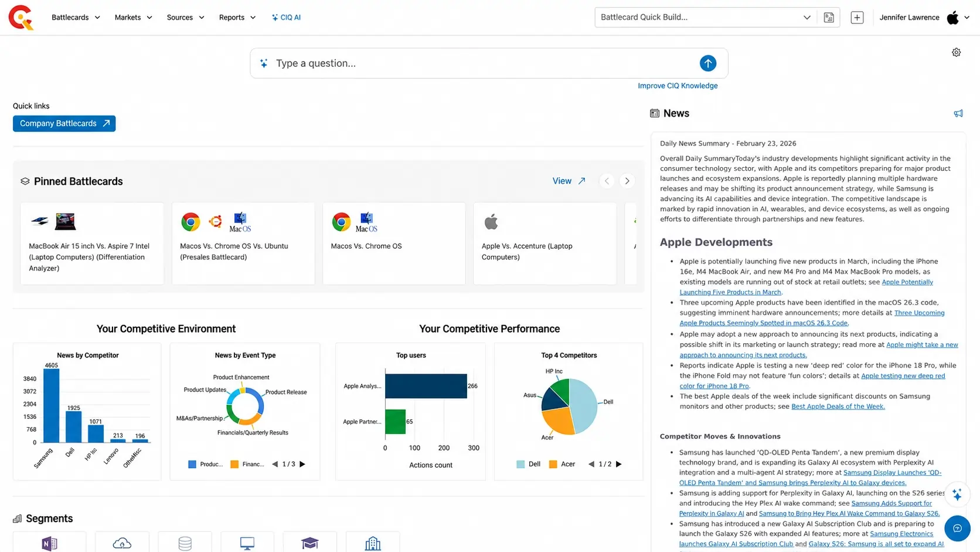Open Samsung Electronics launches Galaxy AI Subscription link

click(x=806, y=539)
